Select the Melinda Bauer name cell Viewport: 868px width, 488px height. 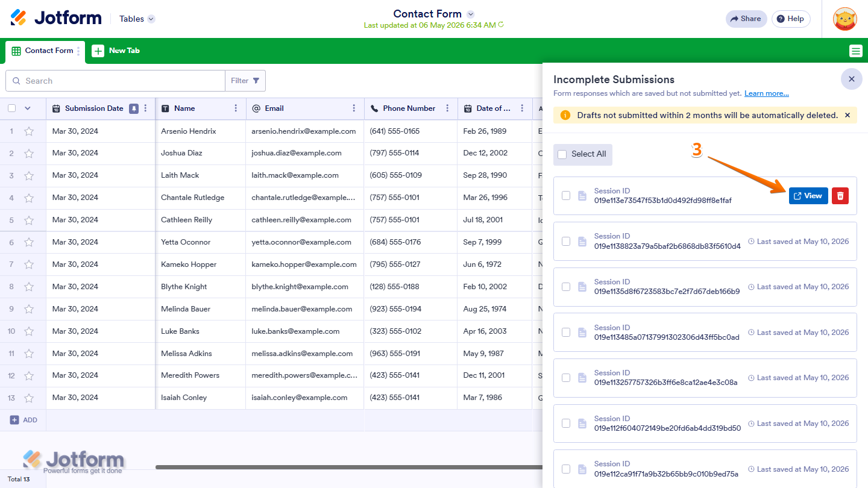(200, 310)
